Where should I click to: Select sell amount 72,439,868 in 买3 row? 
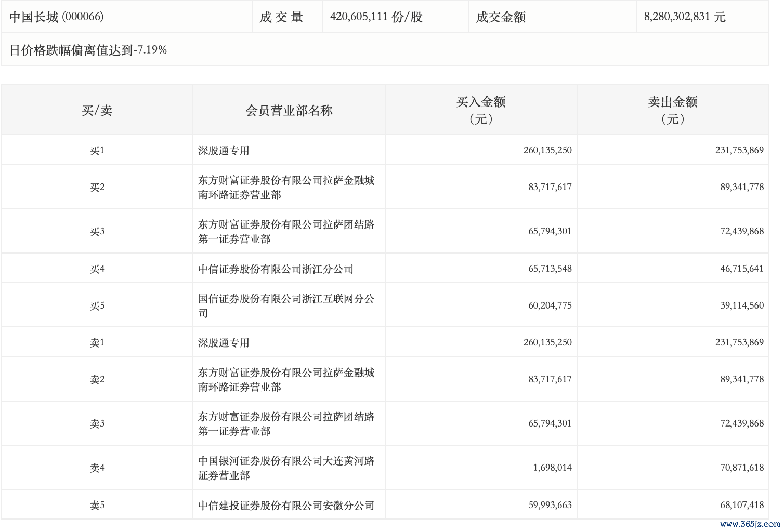click(742, 231)
